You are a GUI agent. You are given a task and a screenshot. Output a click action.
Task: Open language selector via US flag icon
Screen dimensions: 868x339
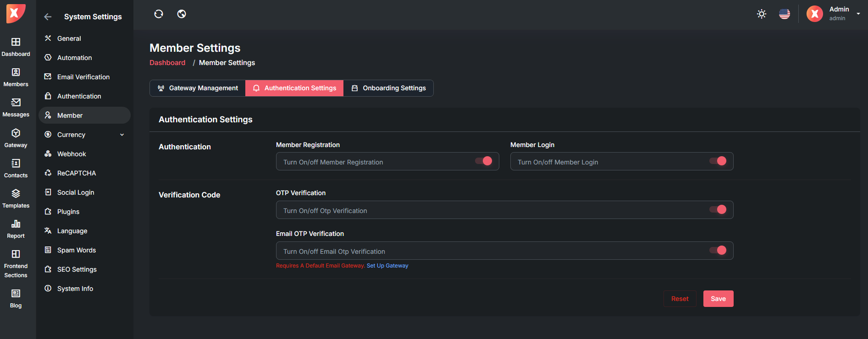(x=785, y=14)
